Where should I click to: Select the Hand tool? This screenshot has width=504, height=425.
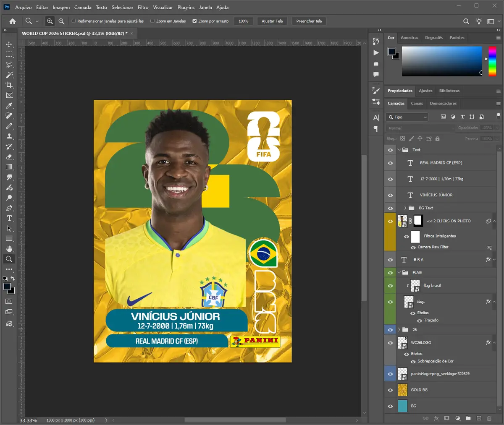pos(9,249)
